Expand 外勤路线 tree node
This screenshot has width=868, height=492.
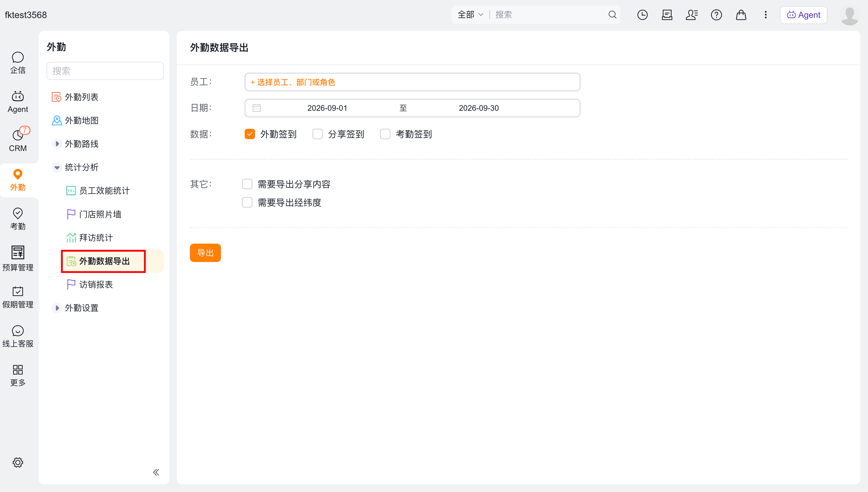pos(57,144)
